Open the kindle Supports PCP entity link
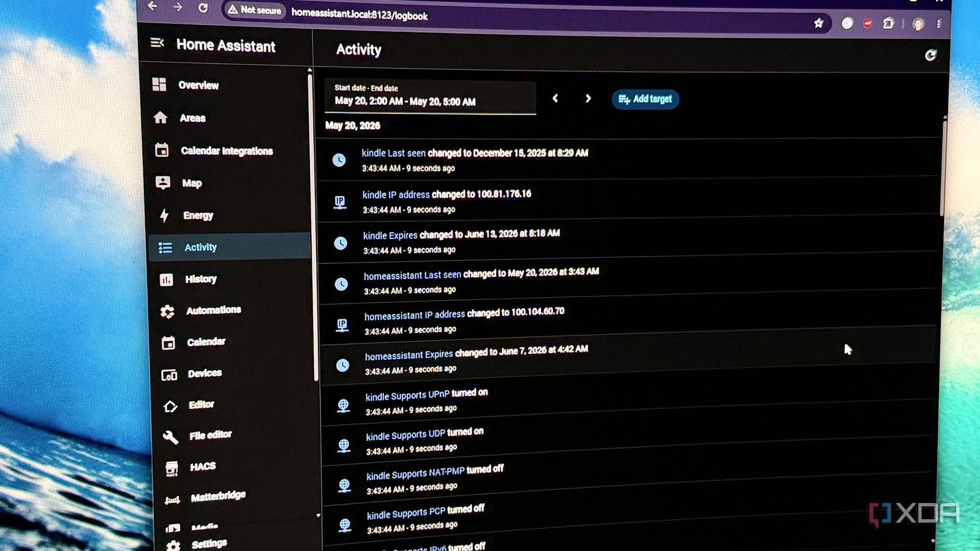This screenshot has height=551, width=980. tap(406, 513)
